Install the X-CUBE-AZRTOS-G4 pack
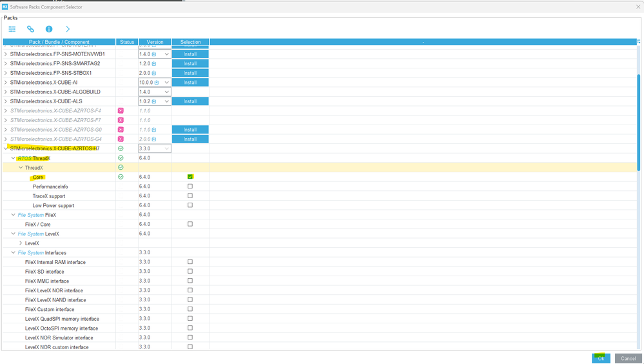Viewport: 644px width, 364px height. tap(190, 139)
